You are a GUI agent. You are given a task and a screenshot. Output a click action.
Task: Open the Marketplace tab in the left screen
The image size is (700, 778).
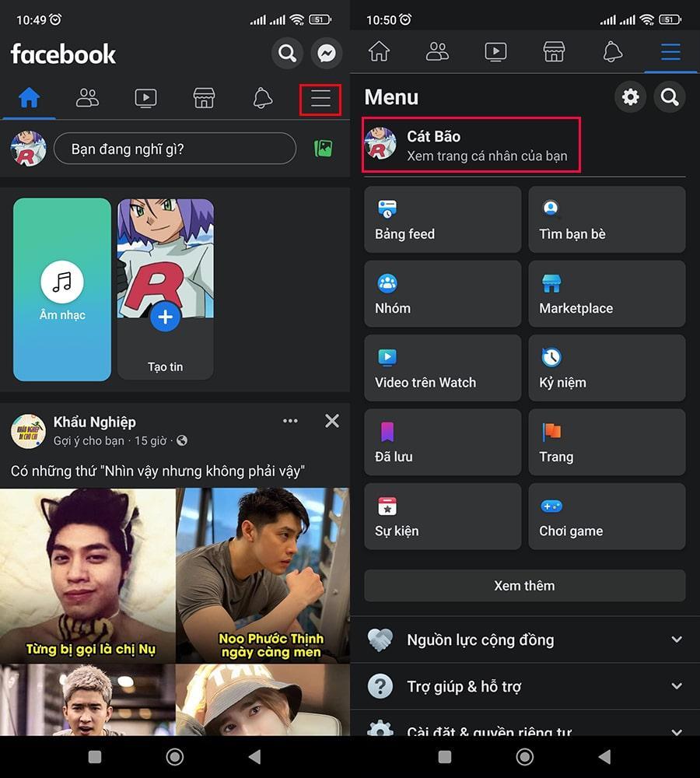coord(204,98)
